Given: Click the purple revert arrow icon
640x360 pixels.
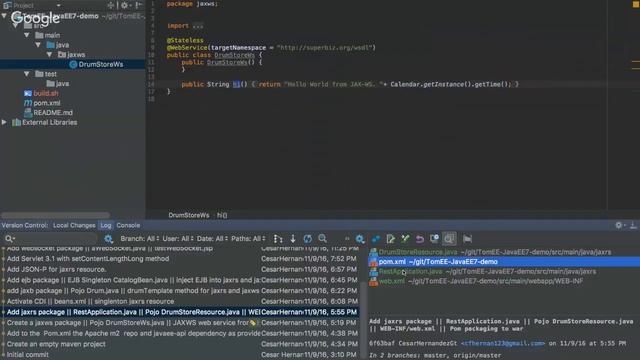Looking at the screenshot, I should [x=420, y=239].
